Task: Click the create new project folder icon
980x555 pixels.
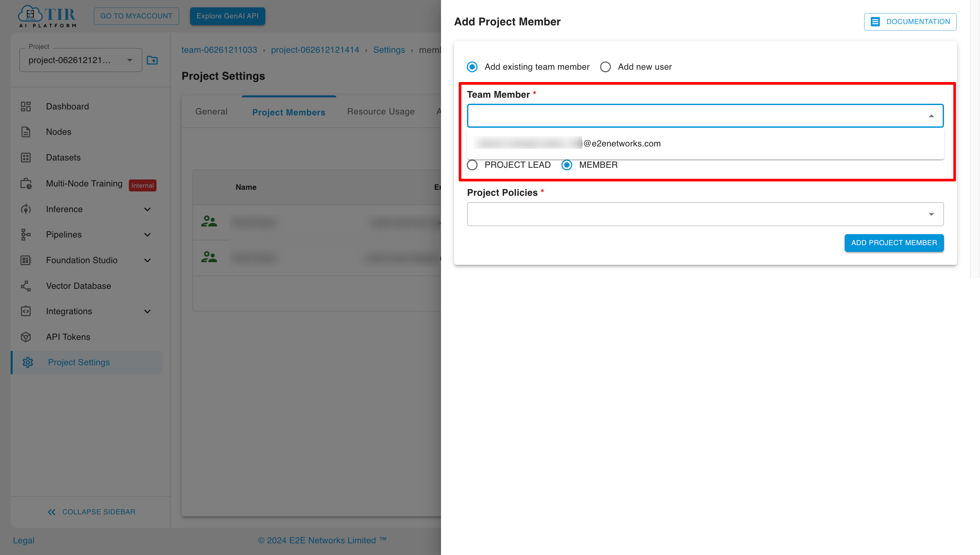Action: point(152,60)
